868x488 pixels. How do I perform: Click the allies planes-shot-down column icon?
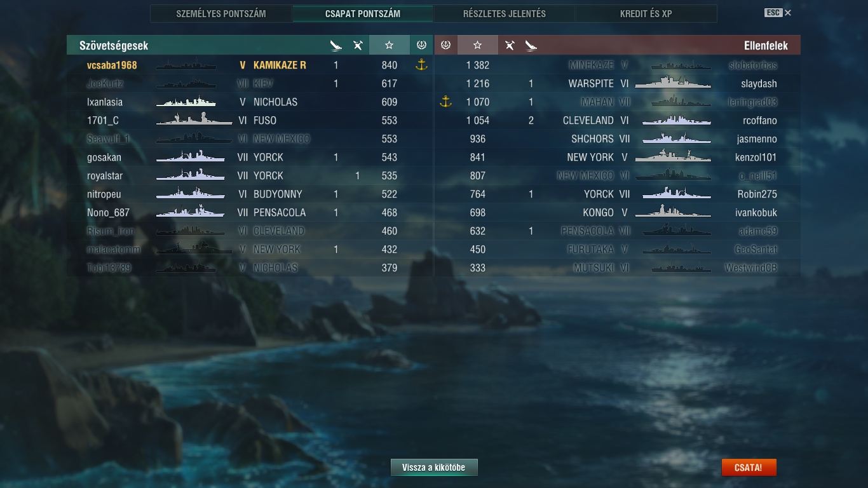tap(358, 45)
